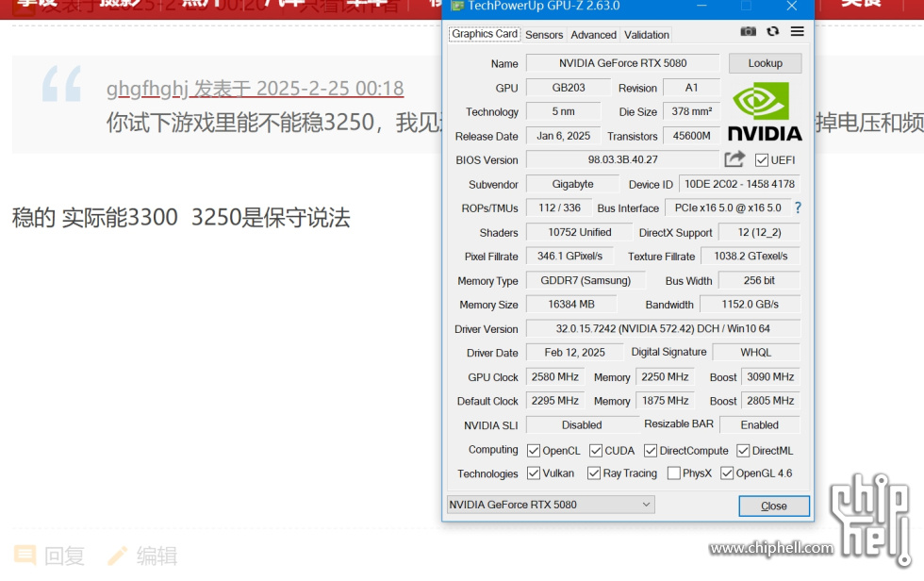
Task: Click the 回复 reply link
Action: pos(64,556)
